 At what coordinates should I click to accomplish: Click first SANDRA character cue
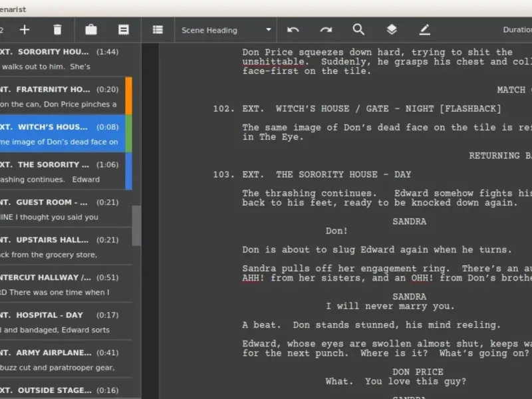(409, 221)
